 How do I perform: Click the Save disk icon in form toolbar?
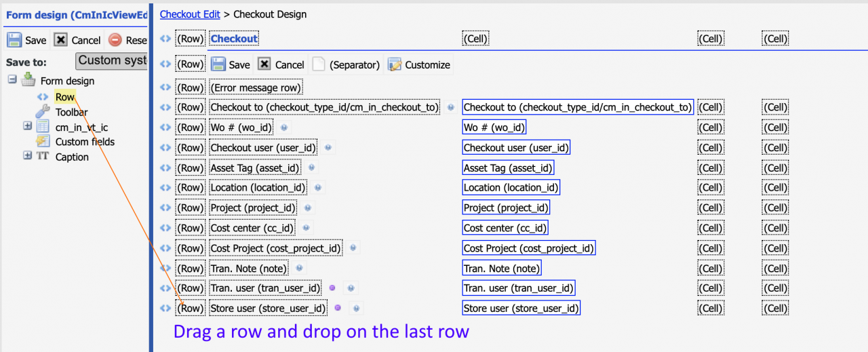pyautogui.click(x=218, y=64)
